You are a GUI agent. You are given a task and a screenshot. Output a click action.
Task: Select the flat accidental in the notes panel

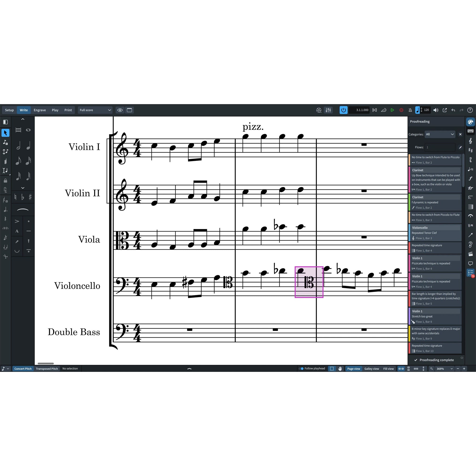tap(22, 197)
